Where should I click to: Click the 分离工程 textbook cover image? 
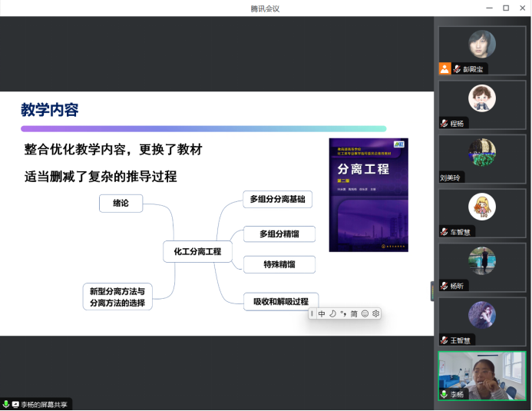368,195
